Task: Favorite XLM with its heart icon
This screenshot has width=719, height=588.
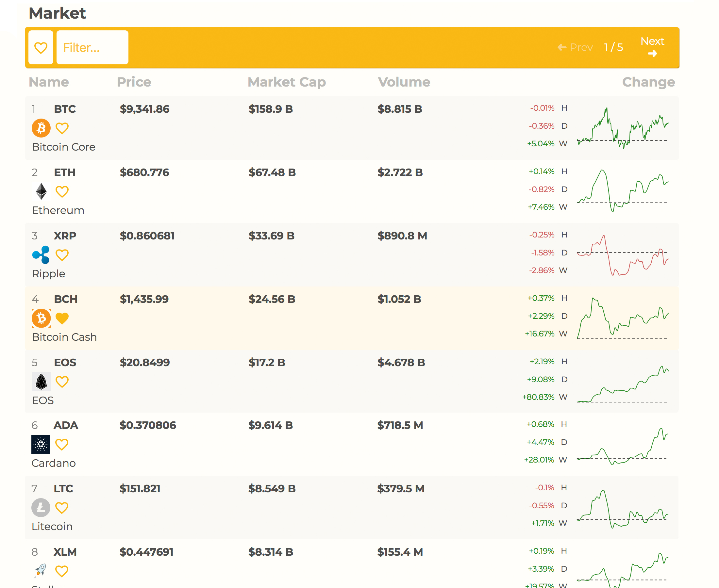Action: pos(62,571)
